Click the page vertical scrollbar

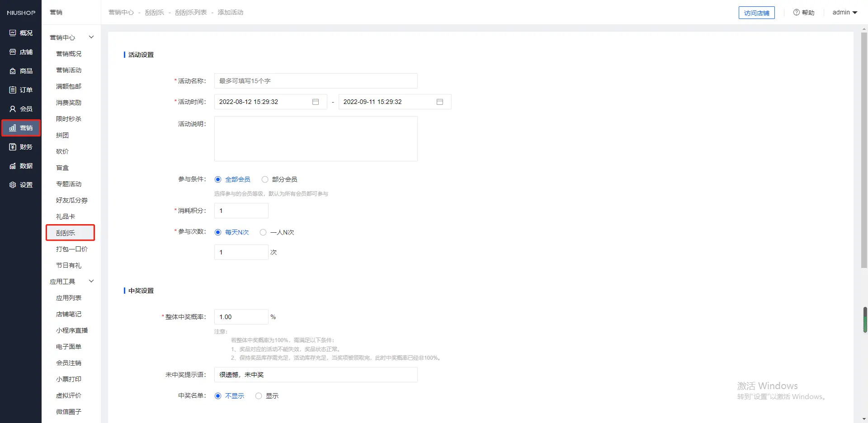pyautogui.click(x=864, y=149)
